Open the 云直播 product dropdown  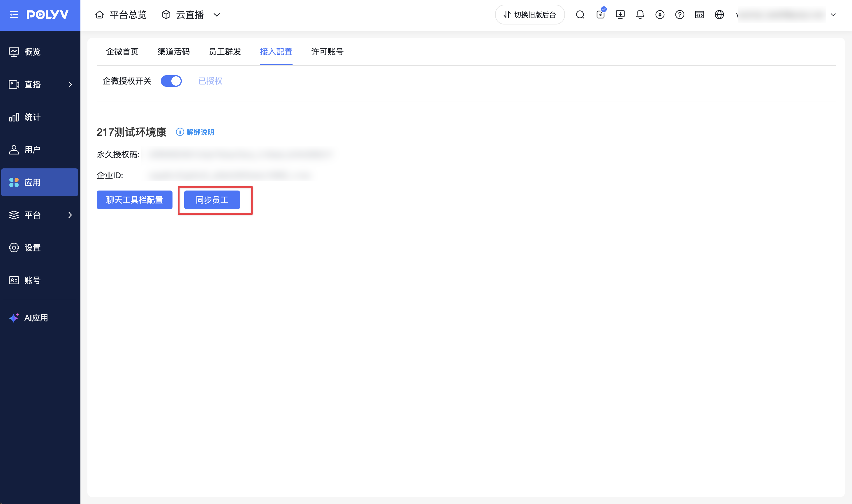(191, 15)
